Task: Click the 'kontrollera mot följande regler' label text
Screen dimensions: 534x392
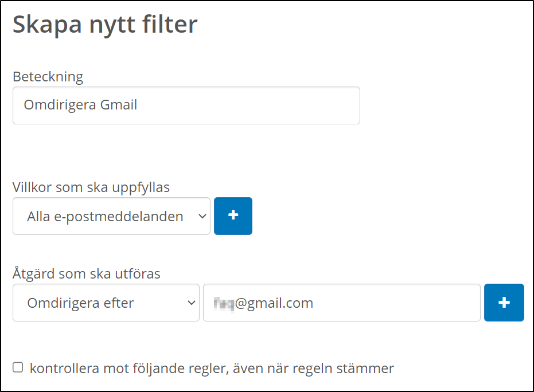Action: pos(211,368)
